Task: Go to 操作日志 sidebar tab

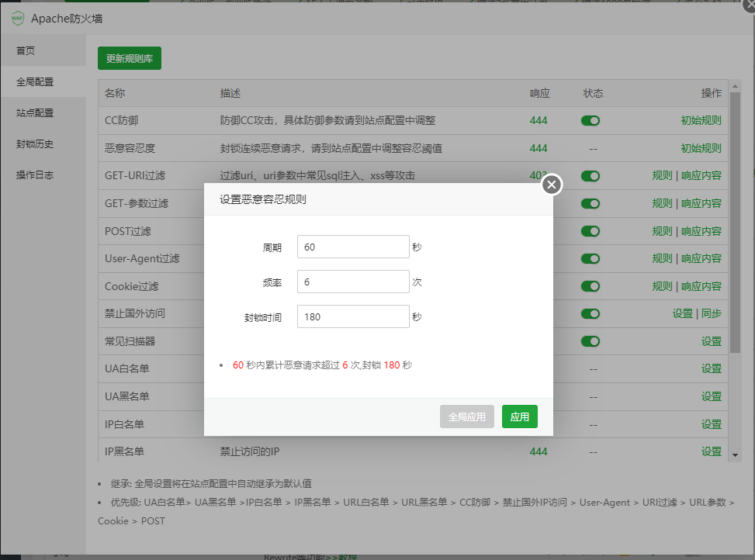Action: tap(35, 175)
